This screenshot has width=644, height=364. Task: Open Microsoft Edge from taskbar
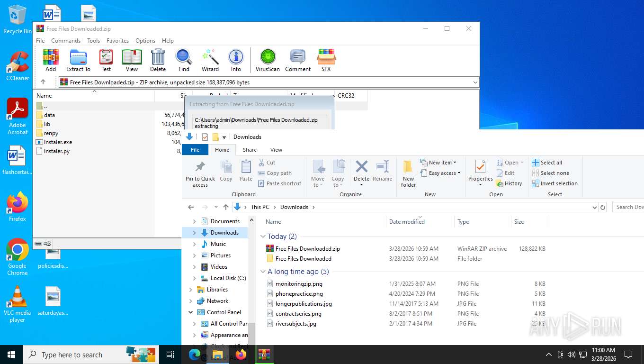coord(194,355)
